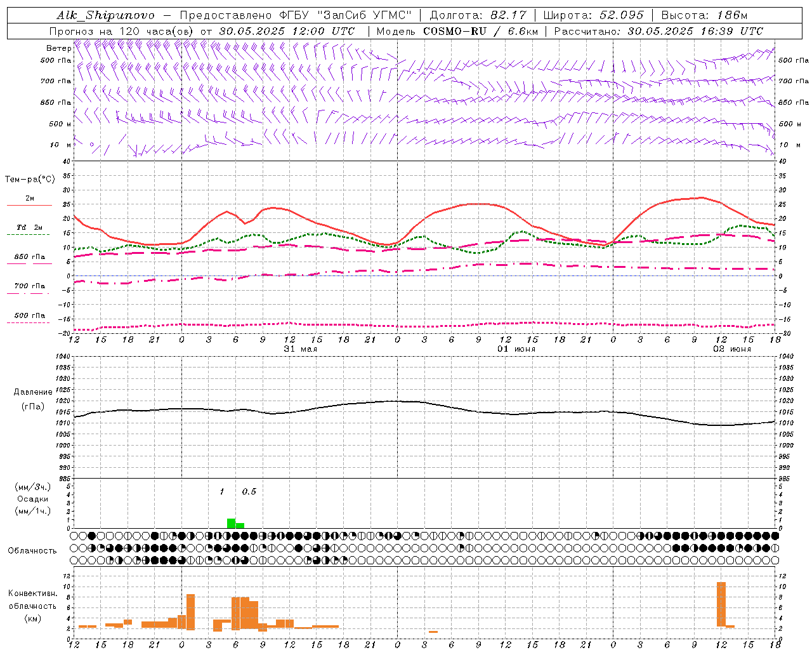This screenshot has width=812, height=650.
Task: Click the Облачность cloud cover label
Action: point(32,551)
